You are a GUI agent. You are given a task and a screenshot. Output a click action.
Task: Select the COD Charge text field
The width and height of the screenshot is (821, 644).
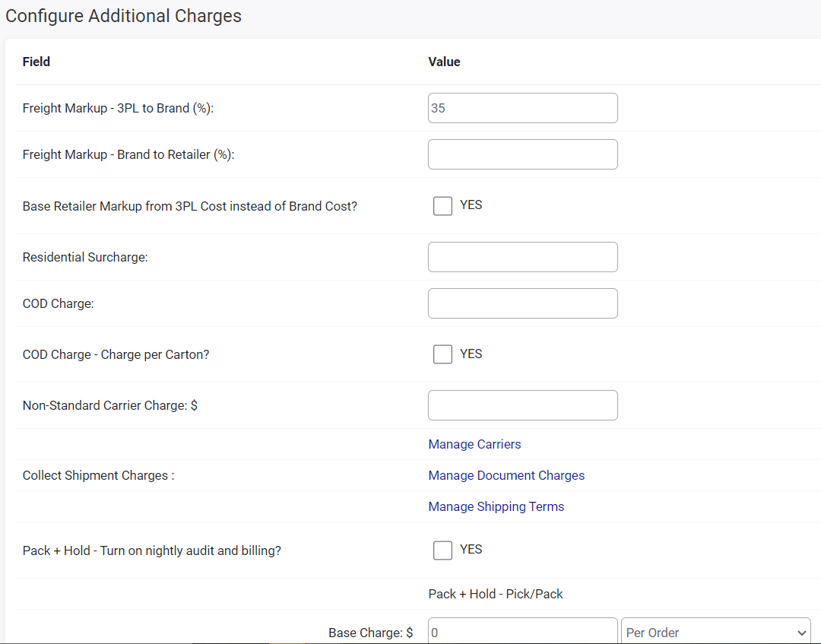(x=522, y=303)
